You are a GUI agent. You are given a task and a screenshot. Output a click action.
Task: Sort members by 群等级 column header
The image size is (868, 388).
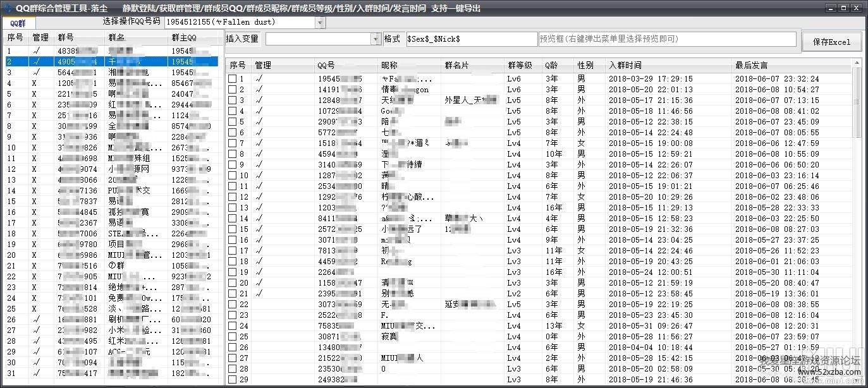pos(520,65)
